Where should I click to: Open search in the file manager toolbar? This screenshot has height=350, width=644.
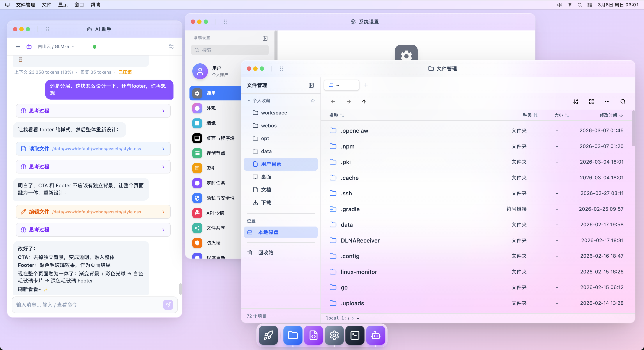623,101
